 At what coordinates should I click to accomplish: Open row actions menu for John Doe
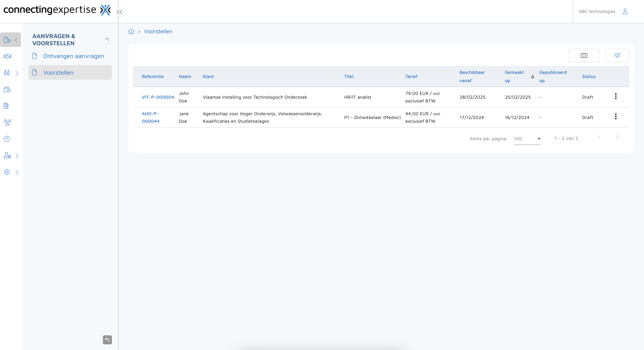coord(615,96)
